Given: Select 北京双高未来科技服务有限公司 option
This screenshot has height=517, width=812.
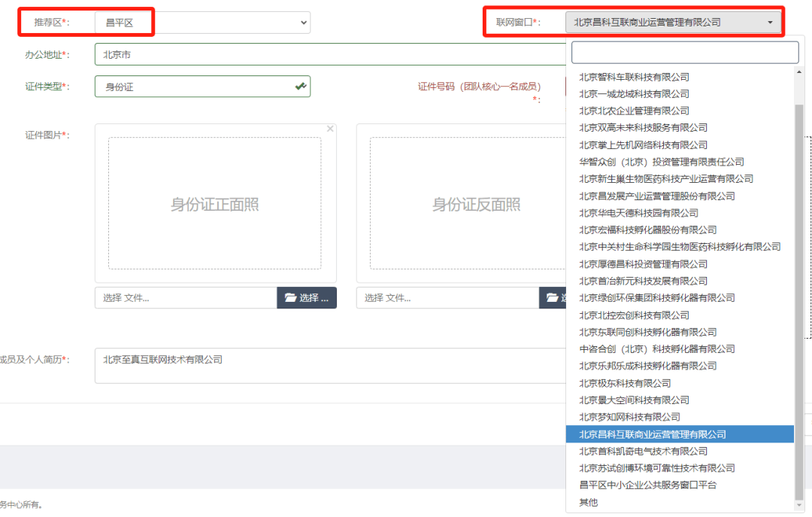Looking at the screenshot, I should click(x=680, y=128).
